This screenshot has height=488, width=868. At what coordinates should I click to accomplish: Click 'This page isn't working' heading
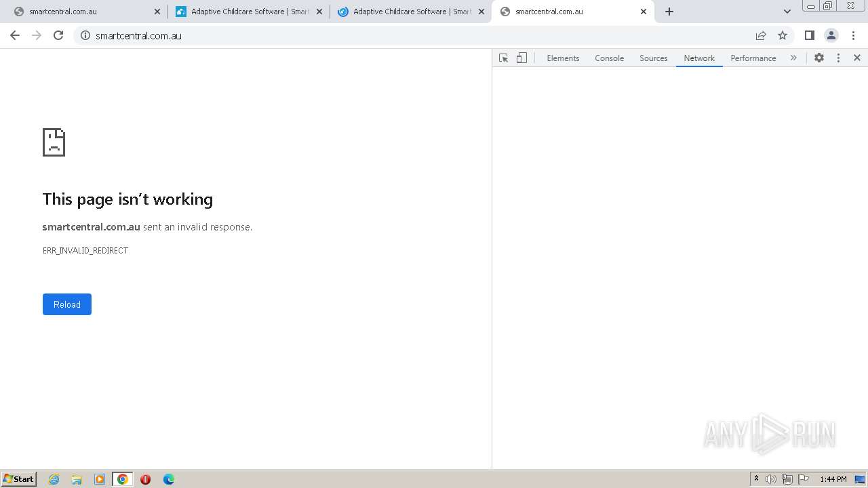click(127, 199)
